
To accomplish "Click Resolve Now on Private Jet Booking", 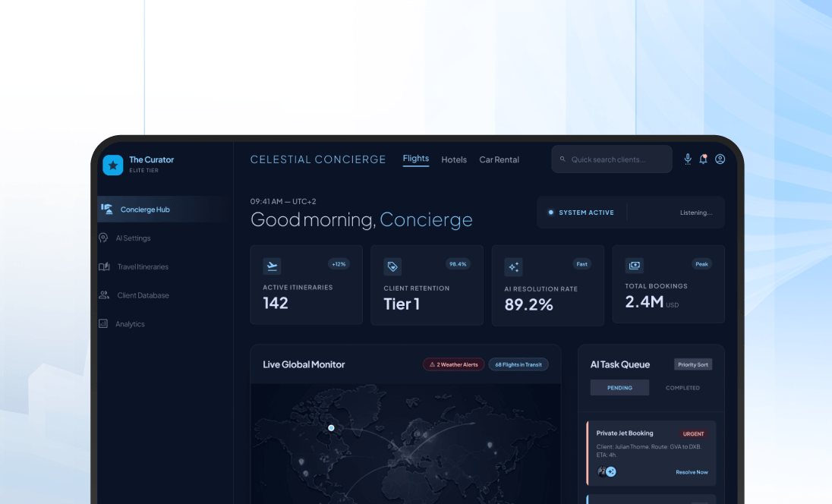I will click(692, 471).
